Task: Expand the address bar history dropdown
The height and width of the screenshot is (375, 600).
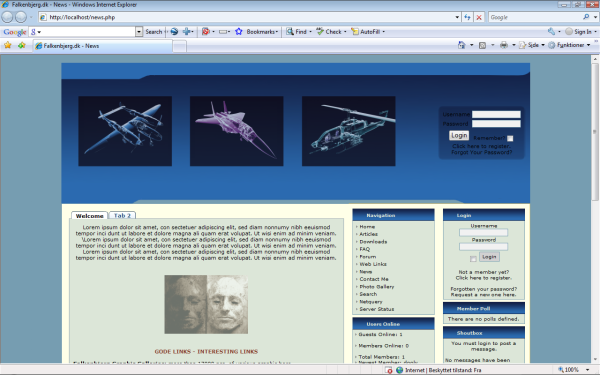Action: (457, 17)
